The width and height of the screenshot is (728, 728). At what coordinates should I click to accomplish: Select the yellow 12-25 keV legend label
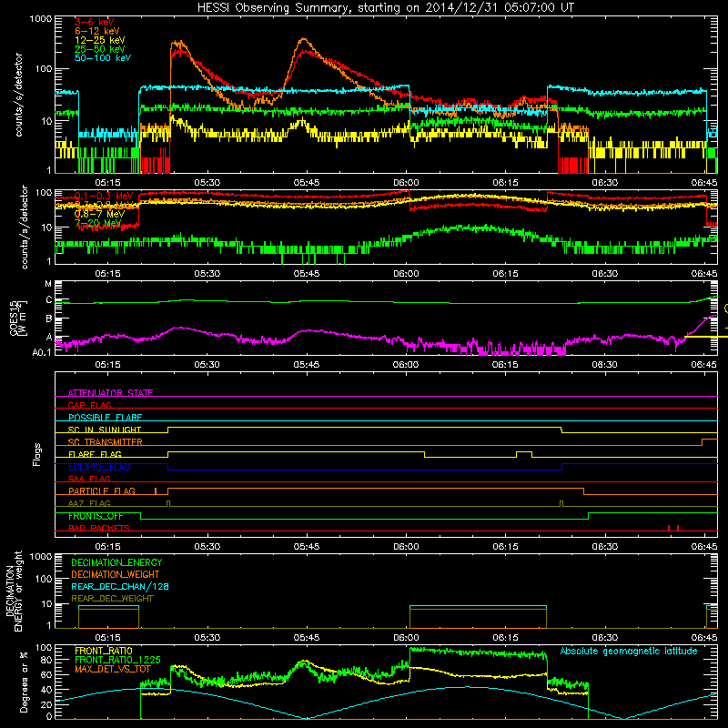[100, 40]
